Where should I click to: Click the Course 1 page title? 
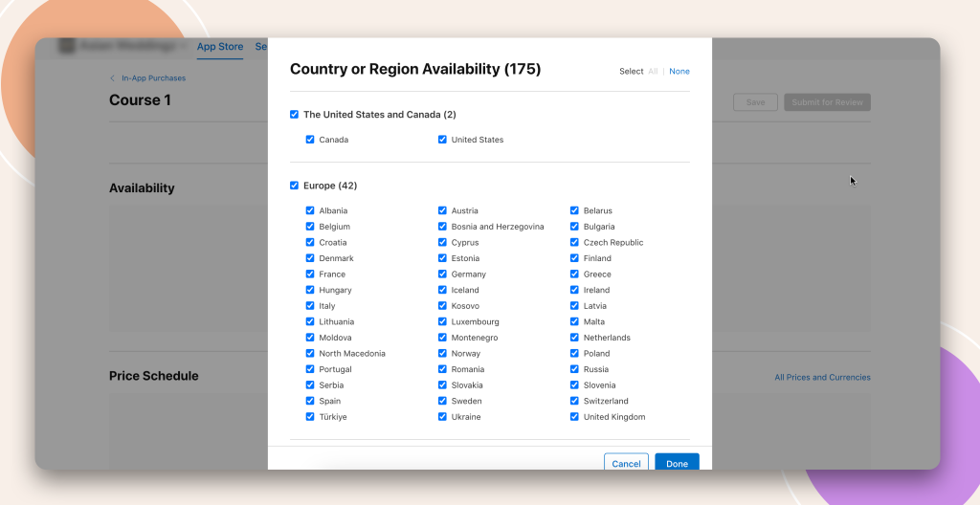click(140, 100)
